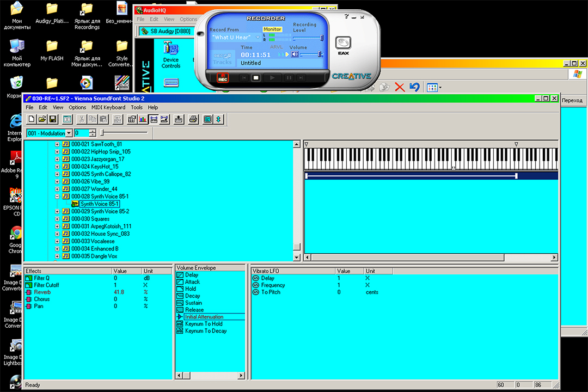The width and height of the screenshot is (588, 392).
Task: Click the greyed-out tree structure toolbar icon
Action: pos(118,119)
